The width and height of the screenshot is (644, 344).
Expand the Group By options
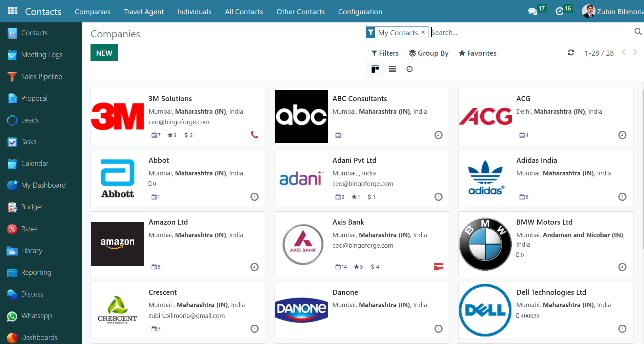429,53
